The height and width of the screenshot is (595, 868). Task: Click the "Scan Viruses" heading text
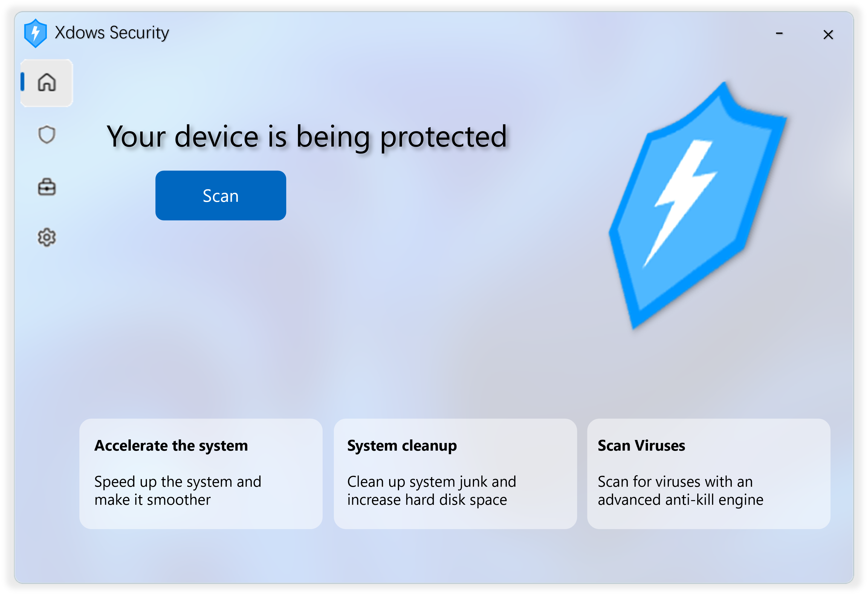pyautogui.click(x=641, y=446)
